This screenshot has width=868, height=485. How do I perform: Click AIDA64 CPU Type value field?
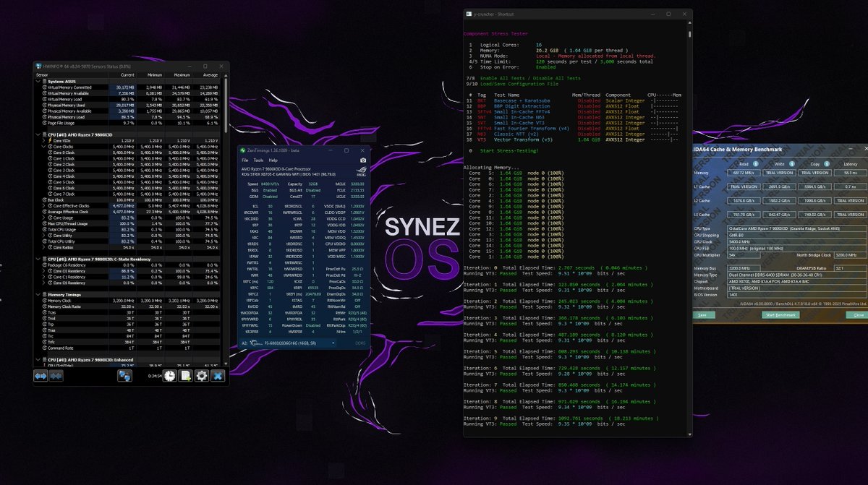(x=797, y=228)
